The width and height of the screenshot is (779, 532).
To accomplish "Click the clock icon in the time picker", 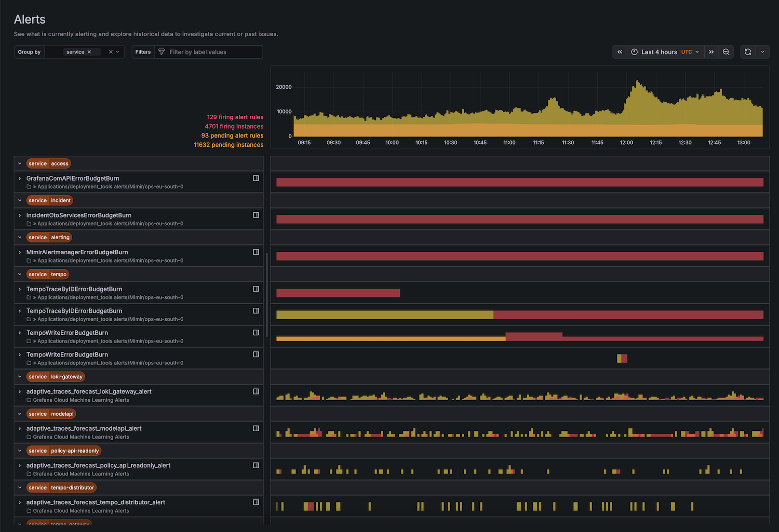I will click(x=634, y=52).
